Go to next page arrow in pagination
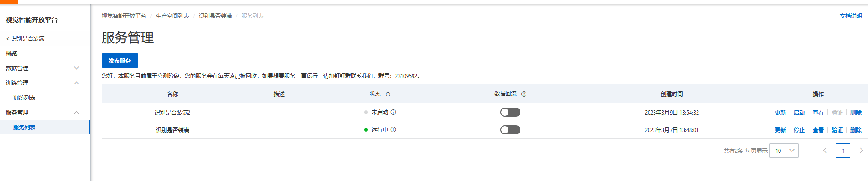The image size is (868, 181). pos(861,151)
